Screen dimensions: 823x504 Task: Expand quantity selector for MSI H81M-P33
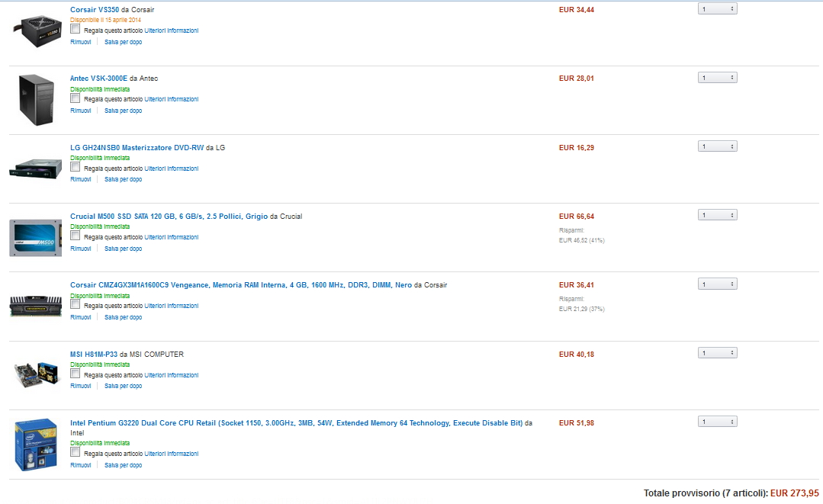718,353
